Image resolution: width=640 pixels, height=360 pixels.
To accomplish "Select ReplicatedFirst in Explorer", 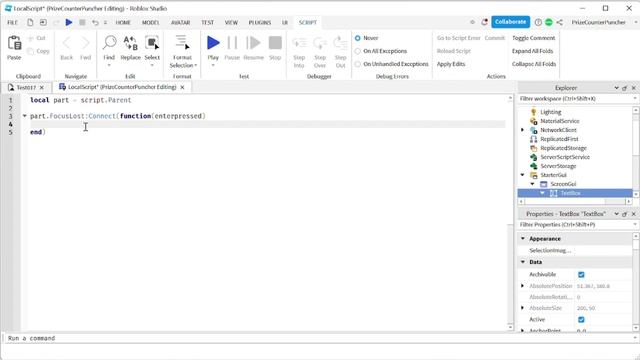I will [x=559, y=139].
